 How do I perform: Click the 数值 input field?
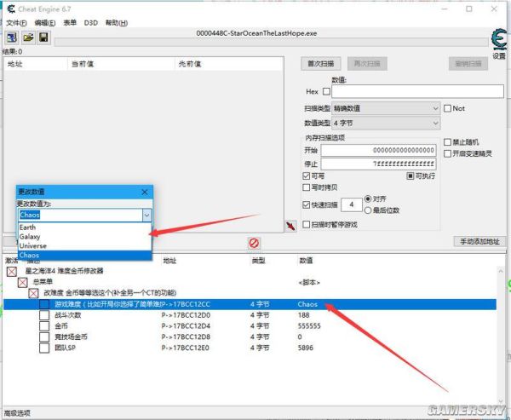(417, 91)
